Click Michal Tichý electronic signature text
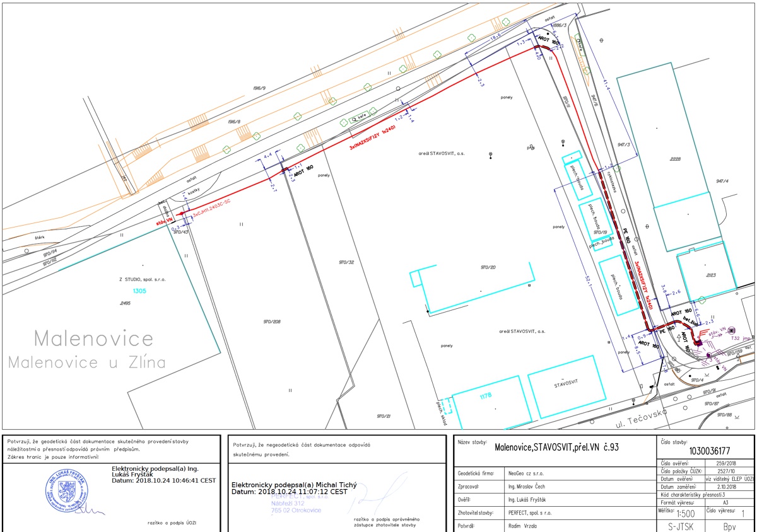 point(294,488)
